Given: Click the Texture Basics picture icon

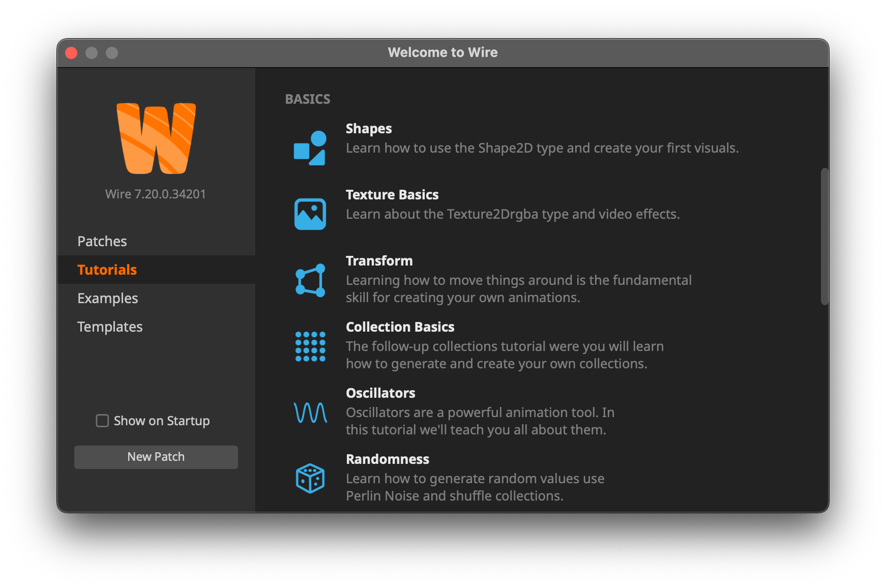Looking at the screenshot, I should pyautogui.click(x=310, y=214).
